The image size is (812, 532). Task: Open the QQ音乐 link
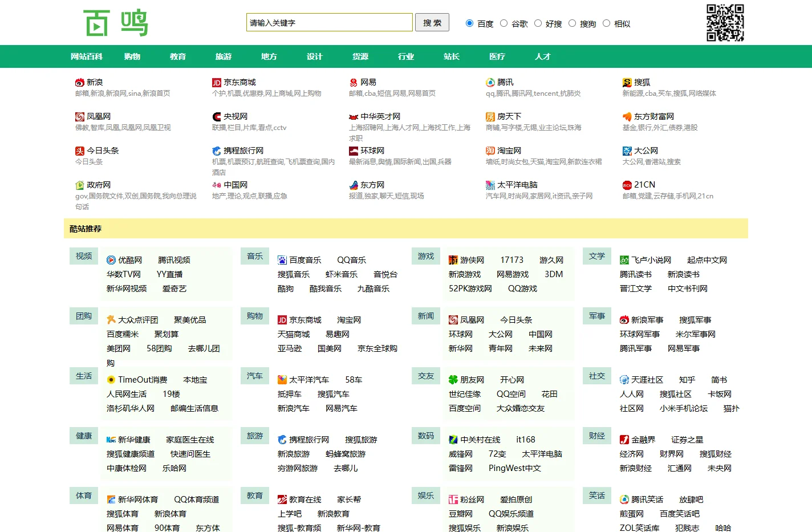[x=351, y=260]
